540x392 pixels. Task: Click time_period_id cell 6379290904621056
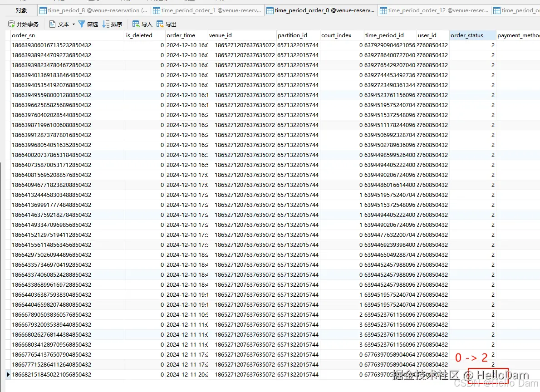coord(390,45)
